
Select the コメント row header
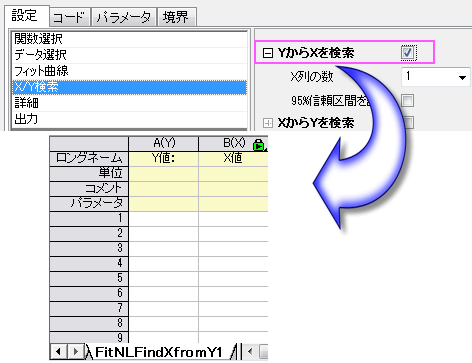(x=89, y=188)
